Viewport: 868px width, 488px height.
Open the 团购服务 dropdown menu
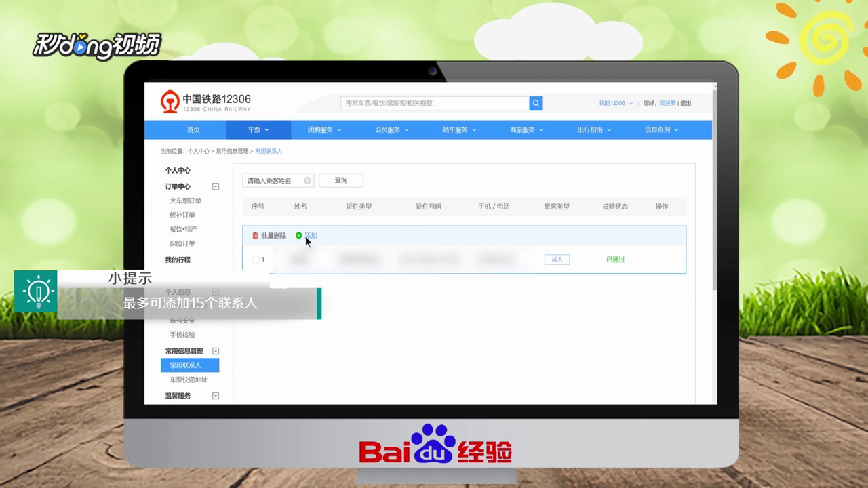coord(325,129)
